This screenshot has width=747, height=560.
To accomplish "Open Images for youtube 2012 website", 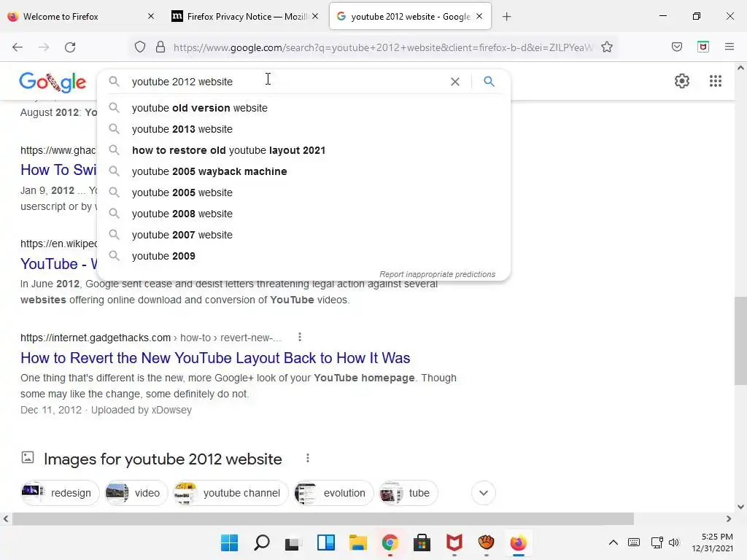I will 163,459.
